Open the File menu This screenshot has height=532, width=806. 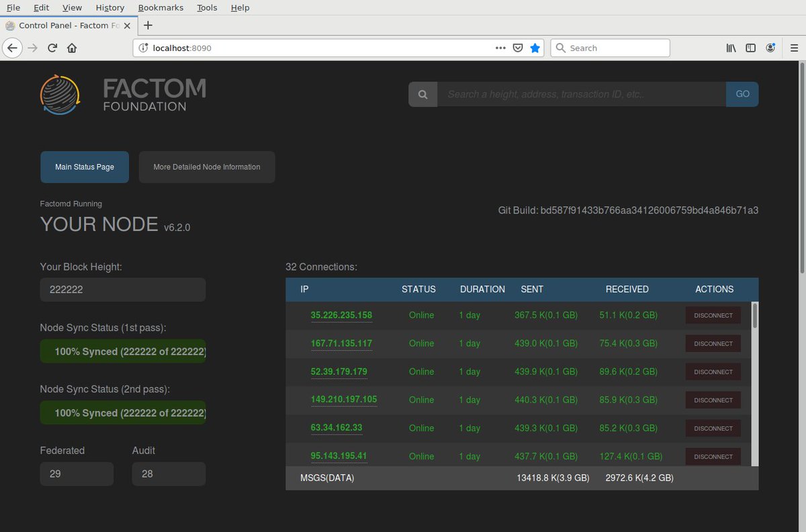pyautogui.click(x=13, y=7)
